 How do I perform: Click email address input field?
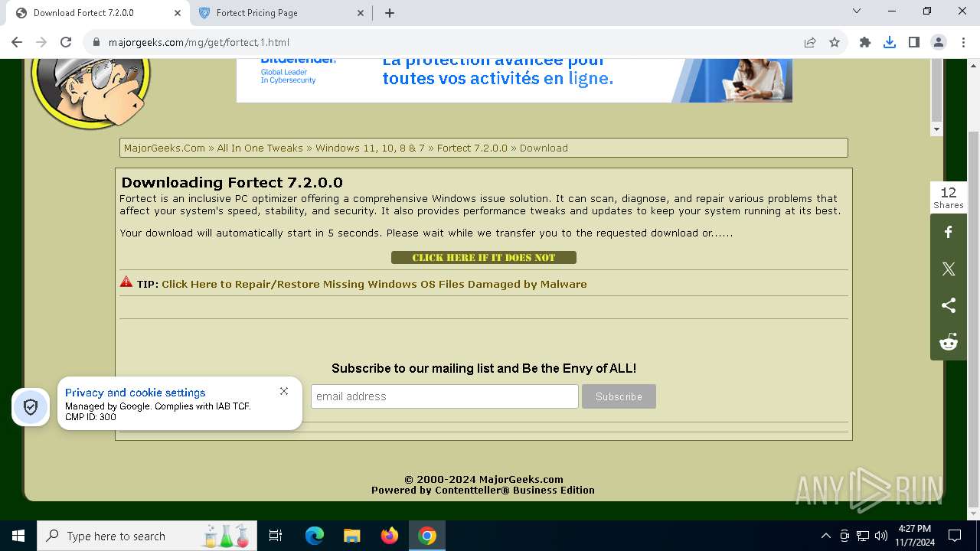point(445,396)
